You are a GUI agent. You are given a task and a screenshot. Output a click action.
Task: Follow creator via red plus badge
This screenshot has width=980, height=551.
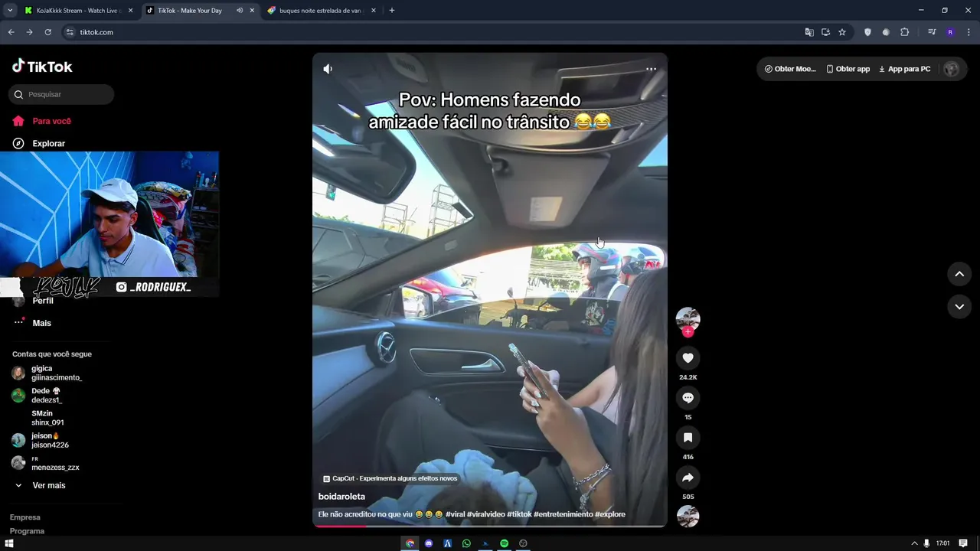pos(688,331)
